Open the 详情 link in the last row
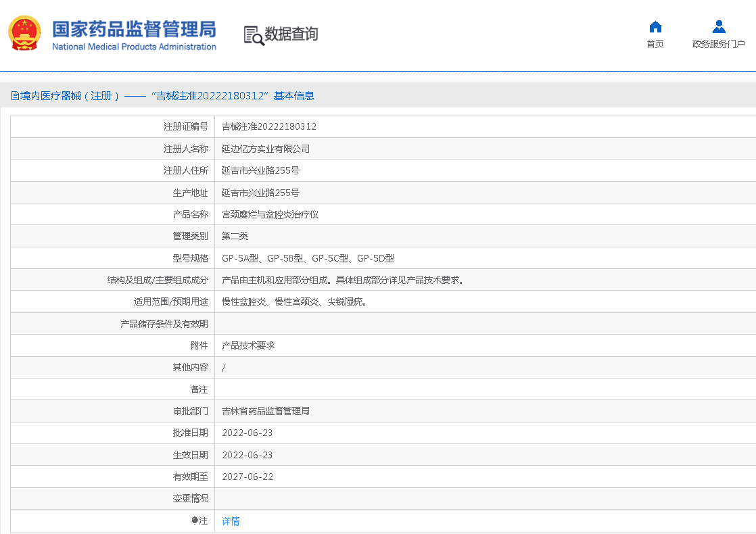 pyautogui.click(x=231, y=521)
